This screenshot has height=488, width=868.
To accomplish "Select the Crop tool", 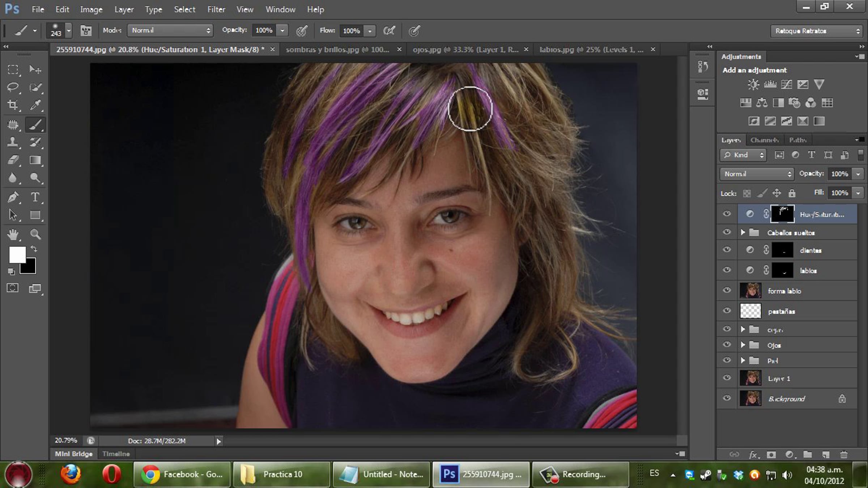I will 13,105.
